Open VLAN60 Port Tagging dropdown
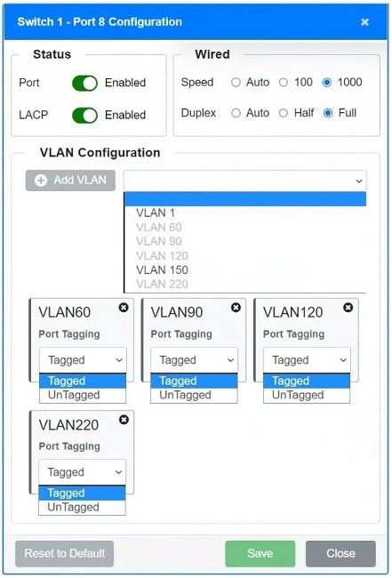This screenshot has width=392, height=578. point(83,360)
